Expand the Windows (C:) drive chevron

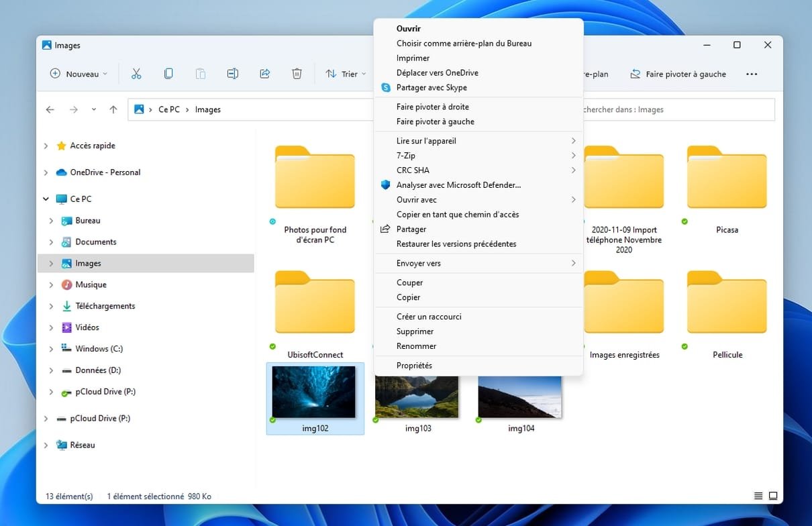[52, 349]
